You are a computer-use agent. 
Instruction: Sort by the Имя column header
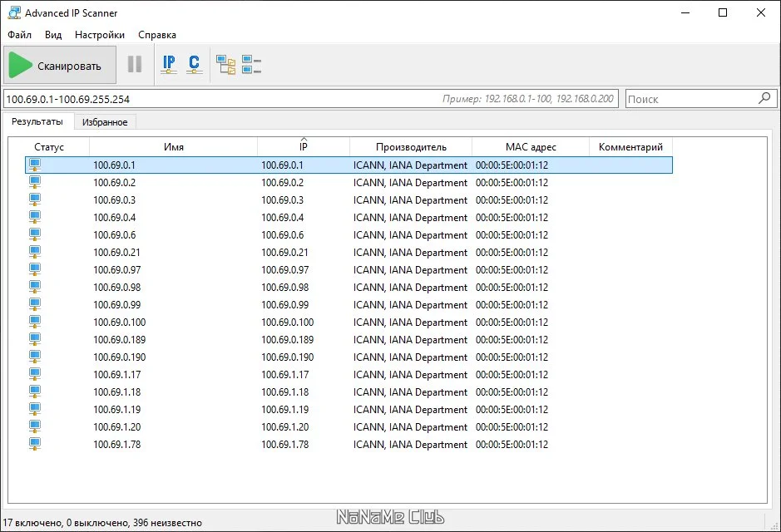pos(173,147)
